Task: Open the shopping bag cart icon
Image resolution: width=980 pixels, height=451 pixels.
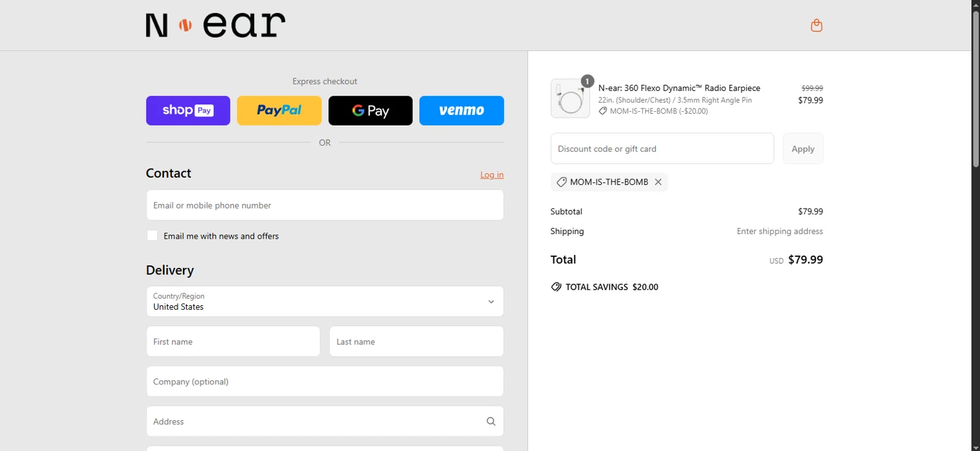Action: 816,25
